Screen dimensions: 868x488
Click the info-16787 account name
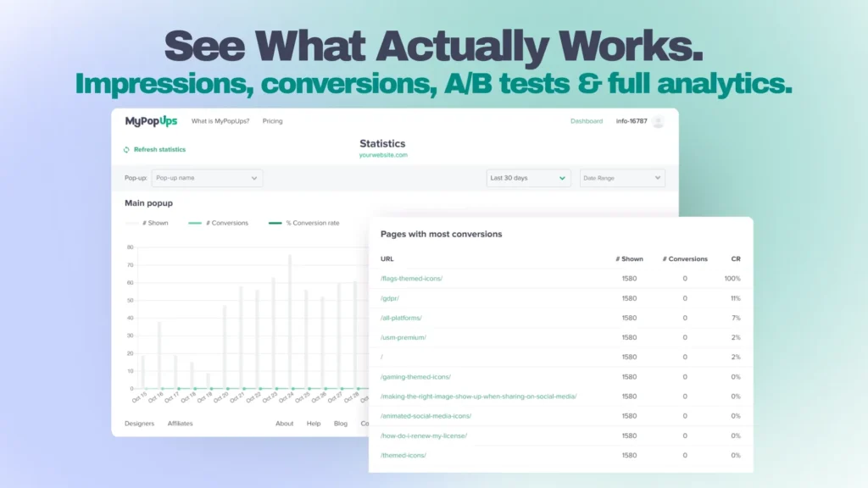[x=631, y=121]
